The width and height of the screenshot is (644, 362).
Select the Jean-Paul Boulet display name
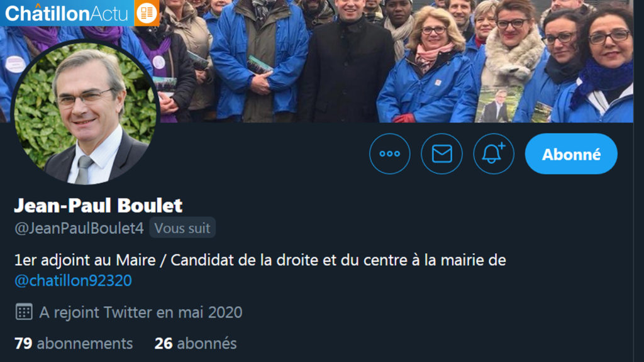[98, 206]
